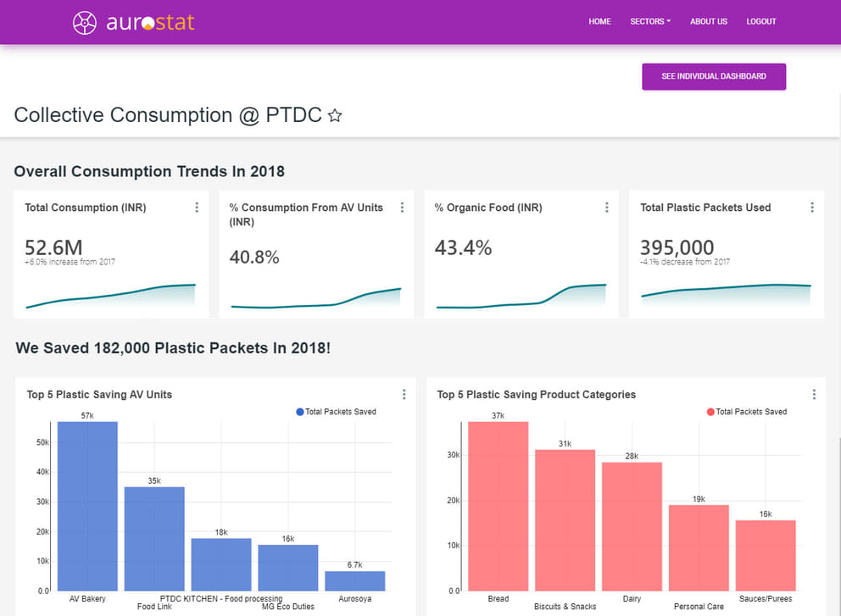Open Top 5 Plastic Saving AV Units menu

pos(404,394)
